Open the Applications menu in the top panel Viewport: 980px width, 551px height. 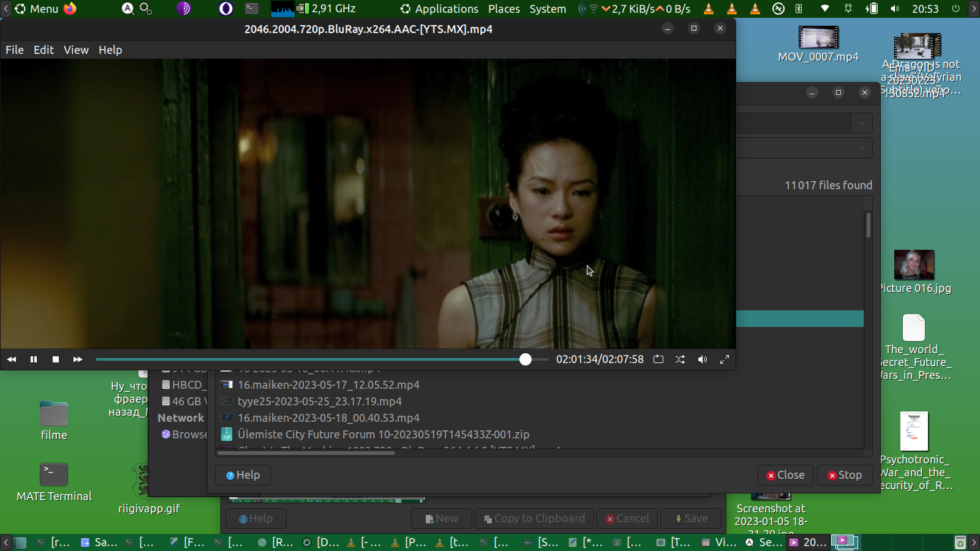pos(439,9)
